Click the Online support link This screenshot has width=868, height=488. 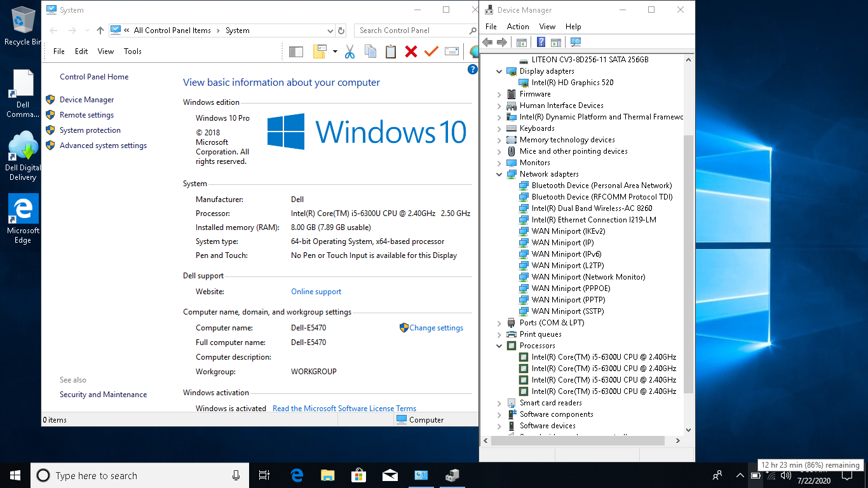(316, 292)
